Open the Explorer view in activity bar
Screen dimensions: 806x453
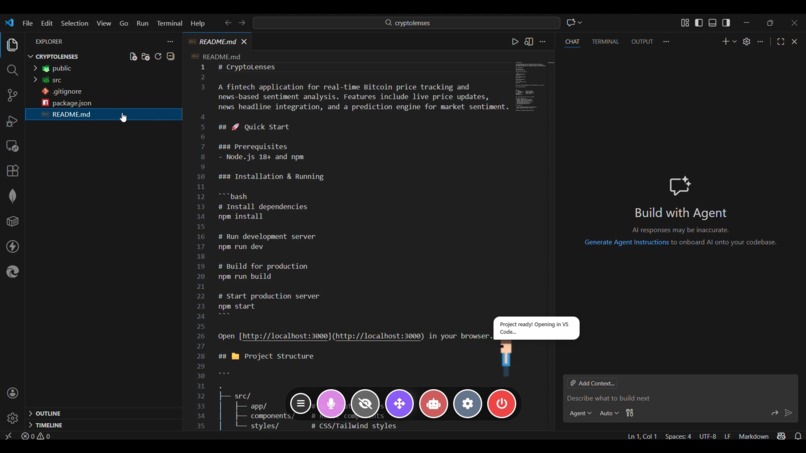click(x=12, y=45)
